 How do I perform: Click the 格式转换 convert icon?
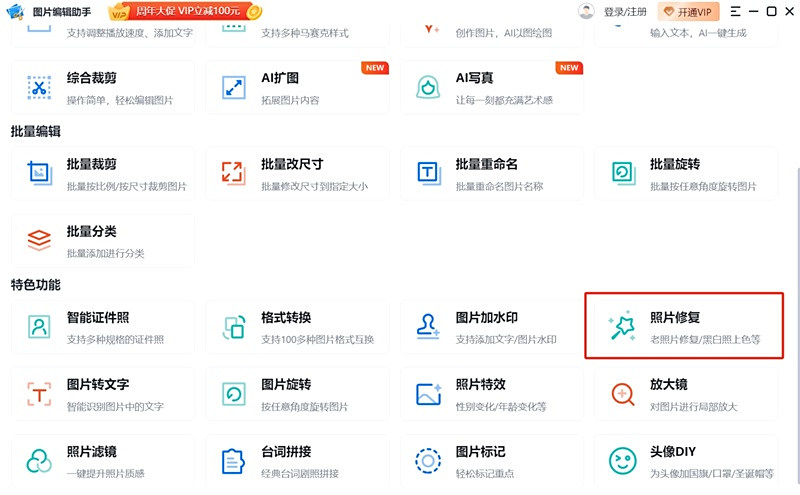point(234,327)
